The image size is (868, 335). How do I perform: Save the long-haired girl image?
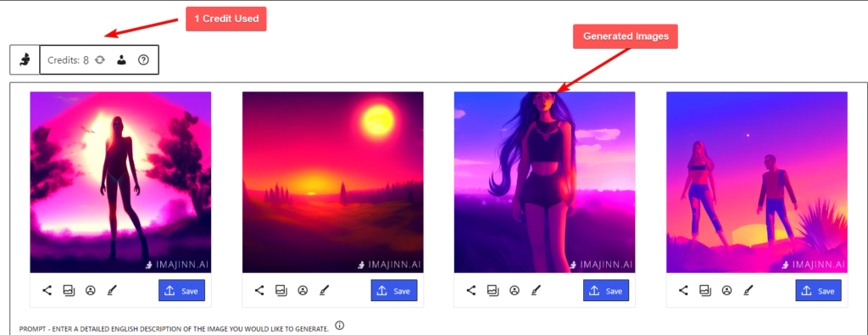pyautogui.click(x=606, y=291)
